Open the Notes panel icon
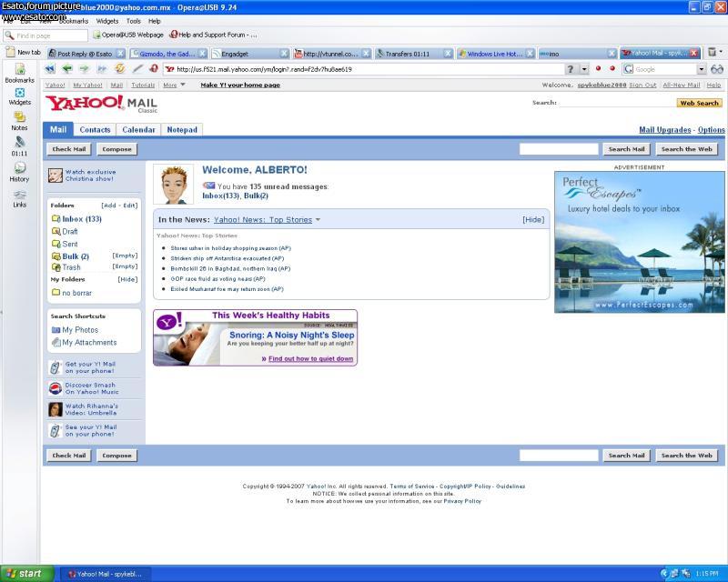 [19, 117]
